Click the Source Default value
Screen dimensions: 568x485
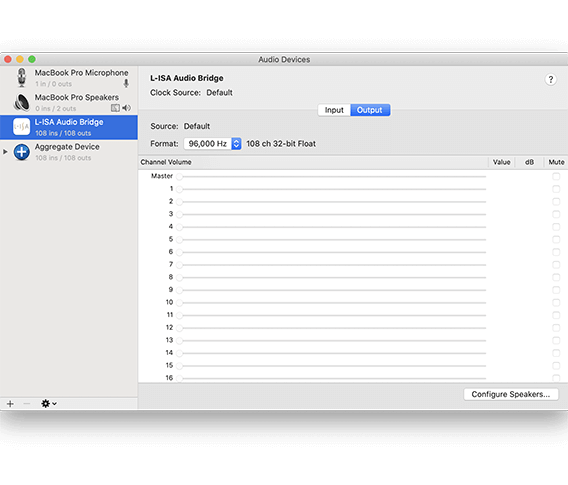click(x=197, y=126)
